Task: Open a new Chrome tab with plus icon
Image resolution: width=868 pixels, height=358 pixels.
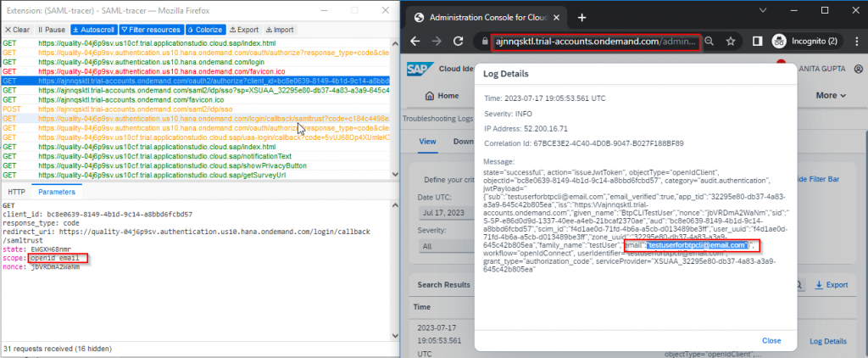Action: (581, 17)
